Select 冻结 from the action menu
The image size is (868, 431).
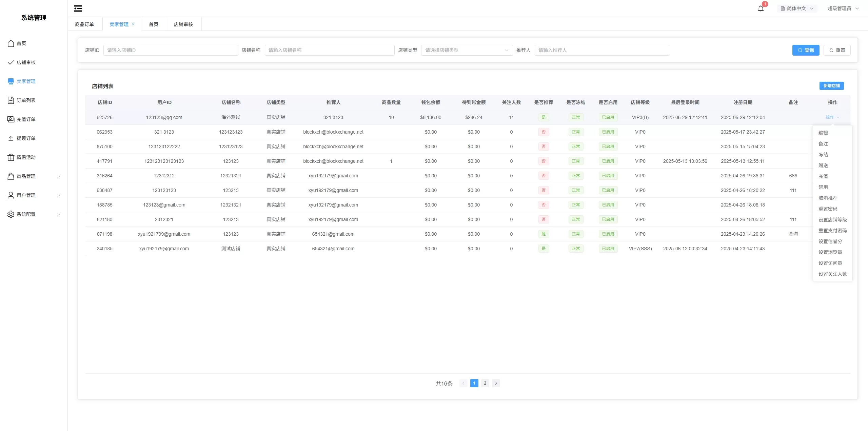[823, 155]
